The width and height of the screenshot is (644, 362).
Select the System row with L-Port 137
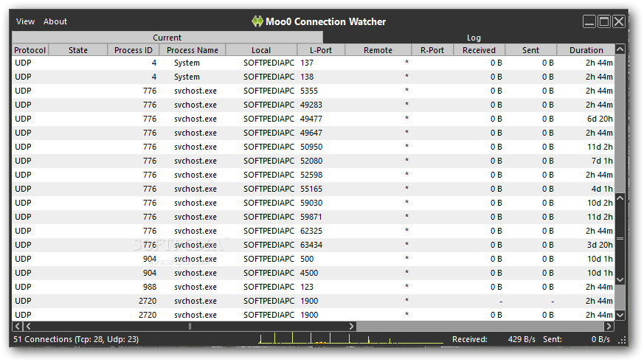pos(314,63)
